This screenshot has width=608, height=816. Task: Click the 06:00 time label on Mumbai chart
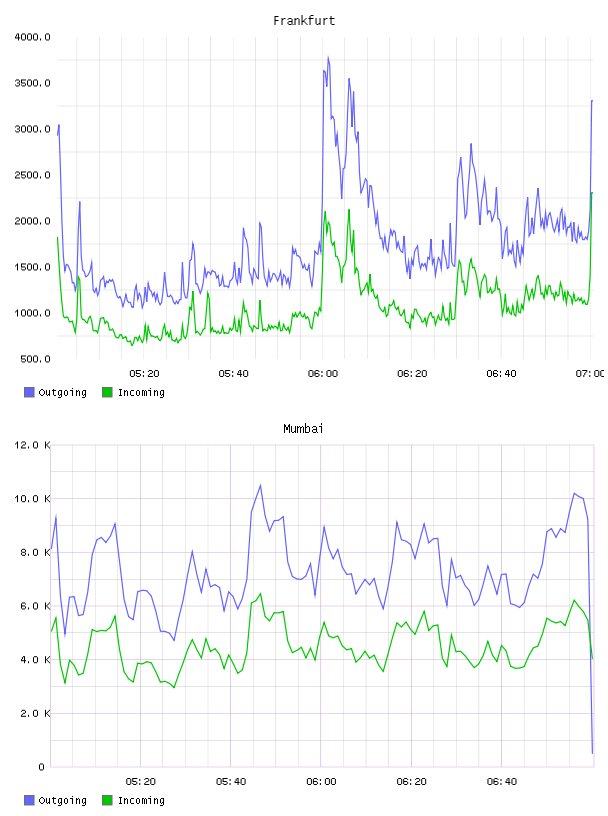[321, 782]
